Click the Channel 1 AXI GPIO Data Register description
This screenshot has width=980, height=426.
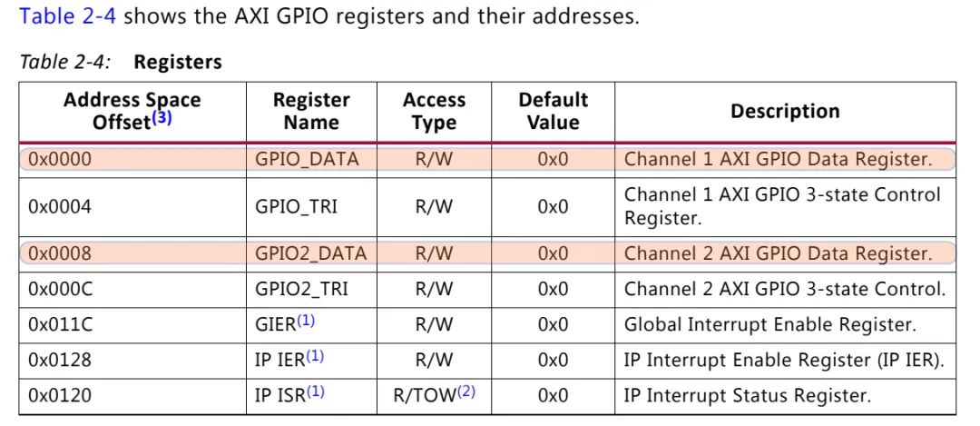(x=779, y=160)
